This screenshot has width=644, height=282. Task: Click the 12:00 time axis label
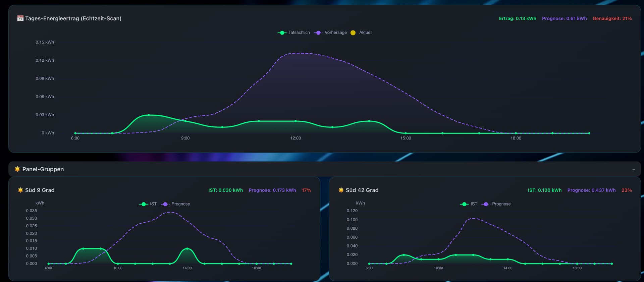pos(296,138)
